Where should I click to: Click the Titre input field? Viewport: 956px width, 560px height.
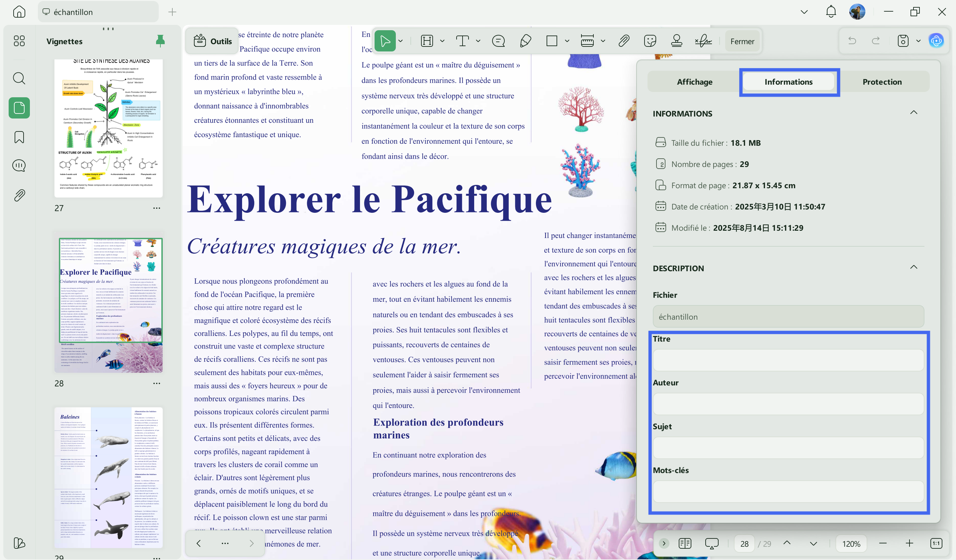tap(788, 360)
